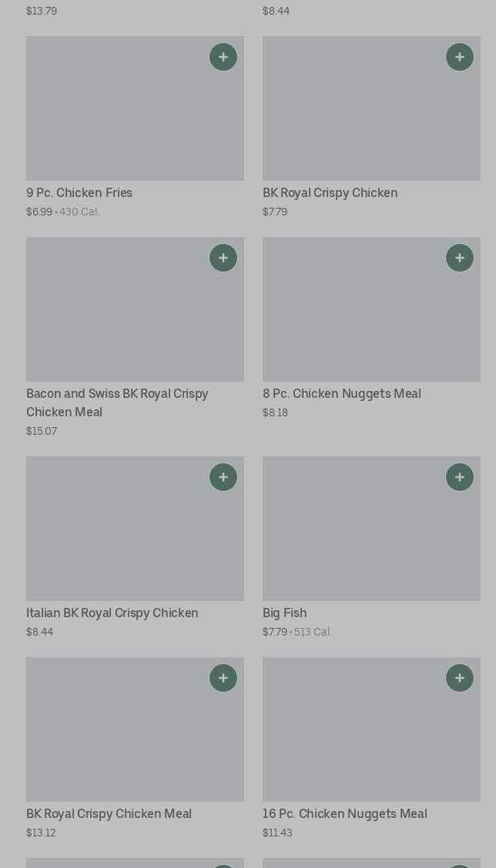Viewport: 496px width, 868px height.
Task: Select the 9 Pc. Chicken Fries title
Action: (x=79, y=193)
